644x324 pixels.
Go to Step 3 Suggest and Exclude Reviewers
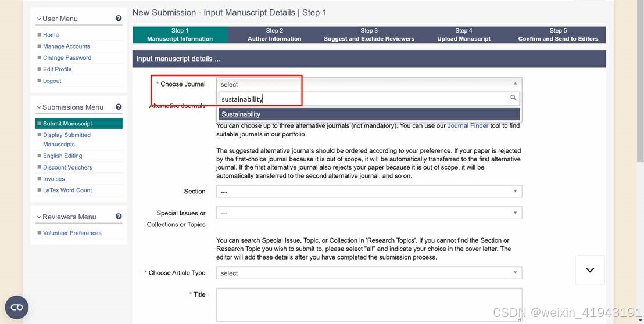pyautogui.click(x=369, y=35)
